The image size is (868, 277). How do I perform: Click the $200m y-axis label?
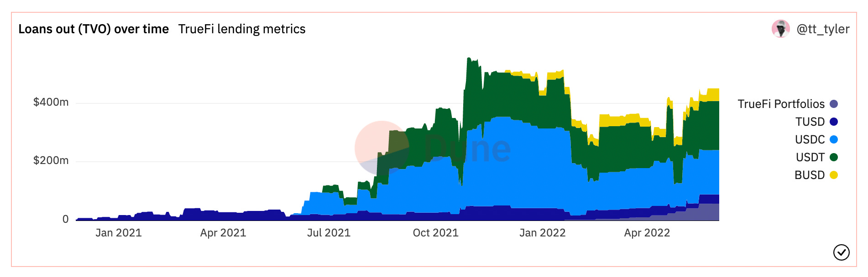pyautogui.click(x=51, y=160)
